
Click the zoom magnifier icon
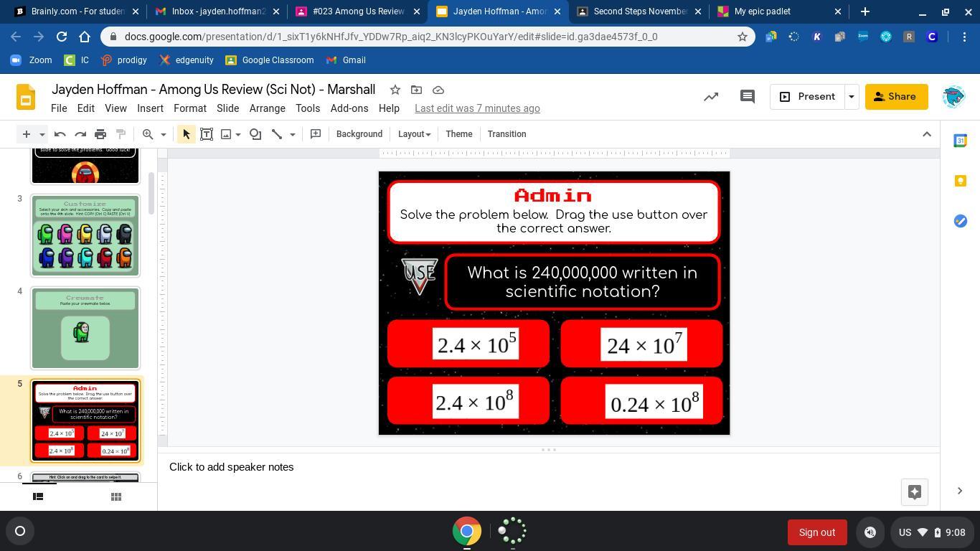148,134
